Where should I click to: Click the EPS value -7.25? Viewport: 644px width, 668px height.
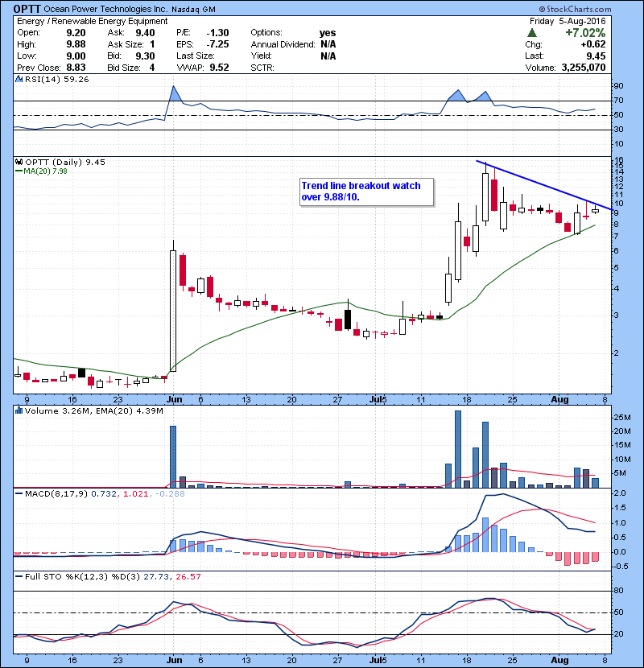pyautogui.click(x=217, y=44)
